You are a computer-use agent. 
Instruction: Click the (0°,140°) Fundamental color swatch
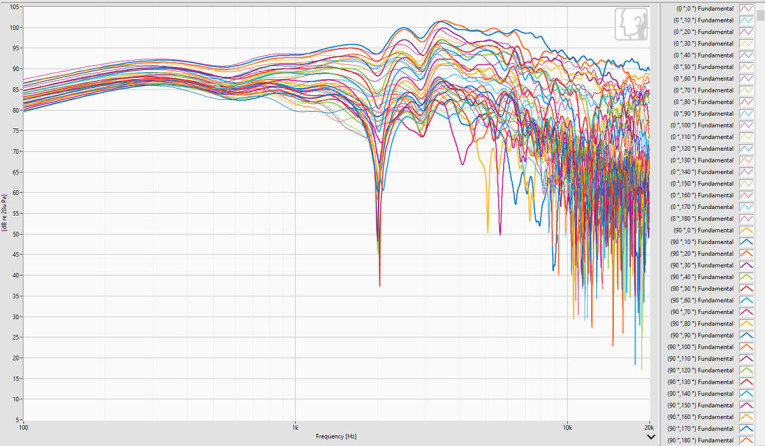746,172
